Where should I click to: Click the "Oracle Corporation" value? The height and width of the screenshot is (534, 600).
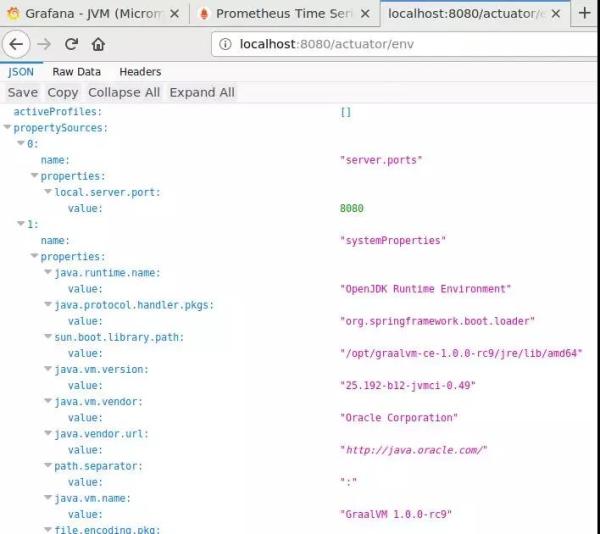point(399,418)
